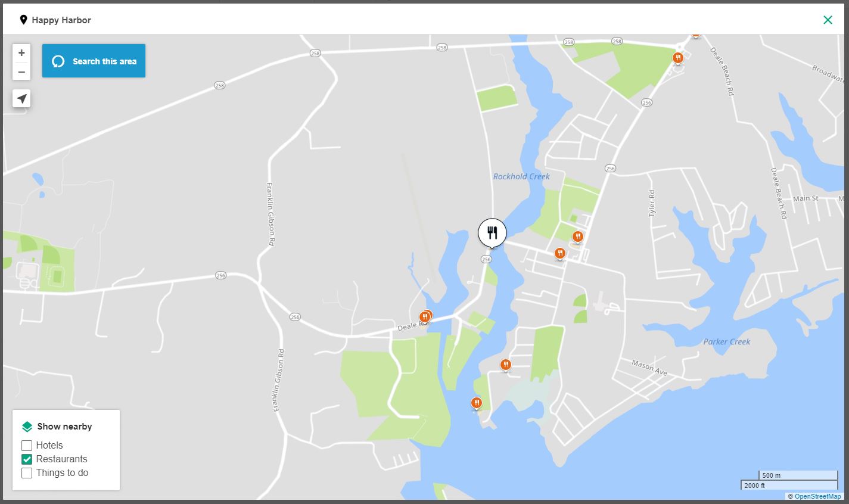
Task: Select the restaurant marker near Deale Beach Rd
Action: point(677,58)
